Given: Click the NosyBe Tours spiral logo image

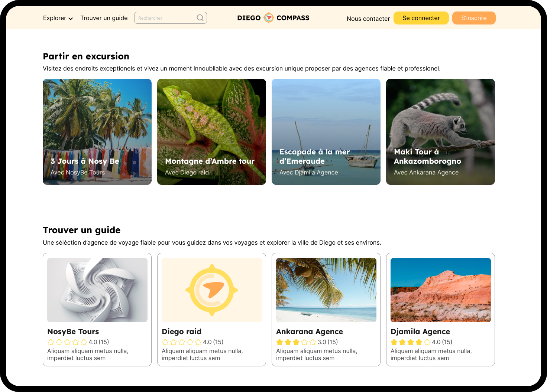Looking at the screenshot, I should pos(97,290).
